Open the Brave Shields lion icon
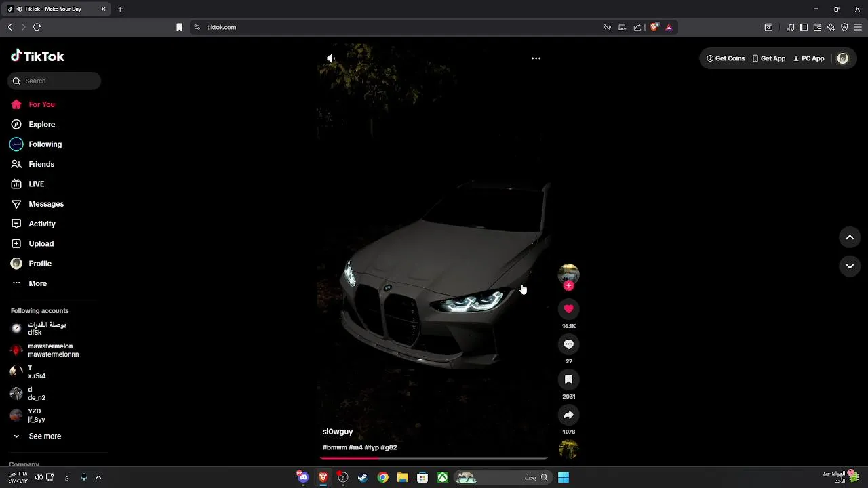Image resolution: width=868 pixels, height=488 pixels. click(x=654, y=27)
